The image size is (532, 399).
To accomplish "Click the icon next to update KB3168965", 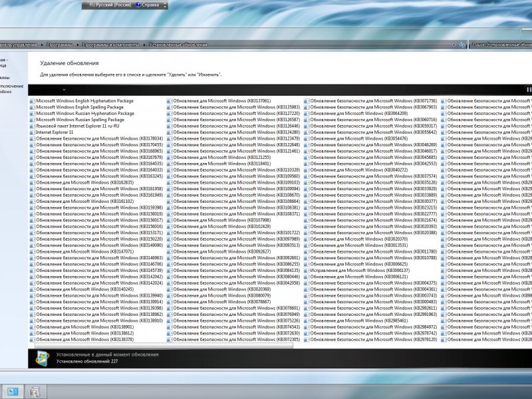I will 33,151.
